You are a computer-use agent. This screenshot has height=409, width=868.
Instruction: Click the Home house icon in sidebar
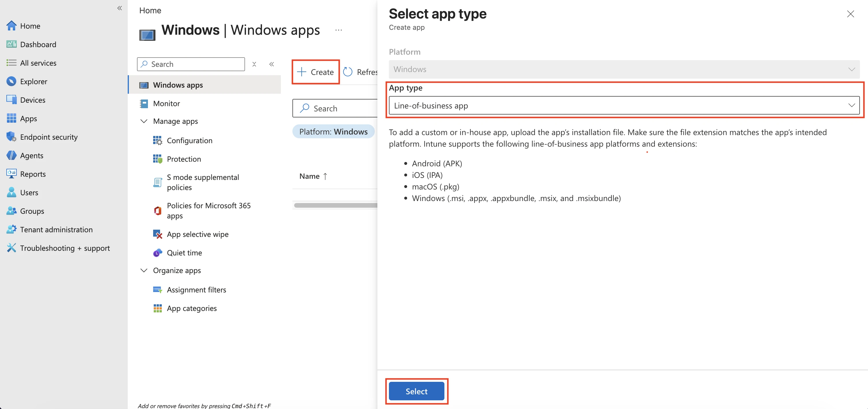pos(12,26)
